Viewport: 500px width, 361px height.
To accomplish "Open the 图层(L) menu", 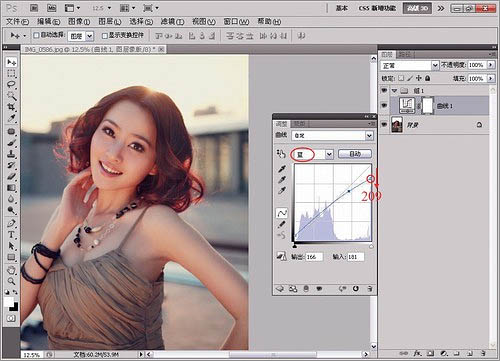I will point(110,22).
